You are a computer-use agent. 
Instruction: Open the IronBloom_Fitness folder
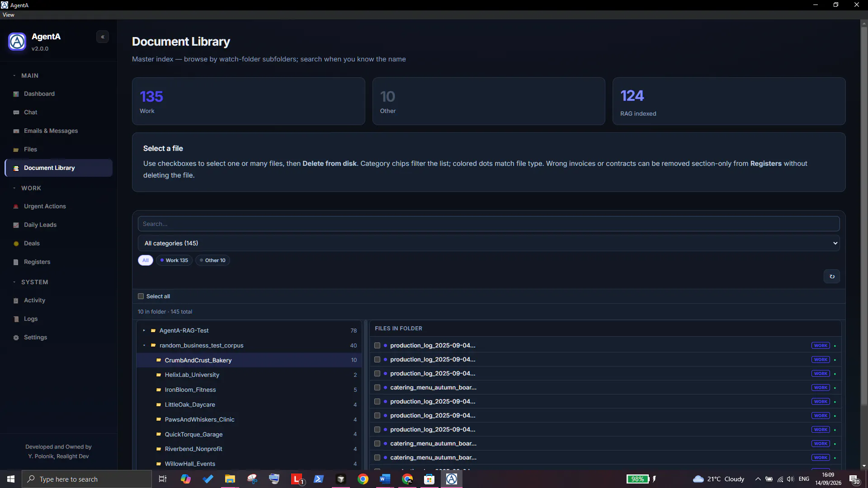tap(249, 390)
